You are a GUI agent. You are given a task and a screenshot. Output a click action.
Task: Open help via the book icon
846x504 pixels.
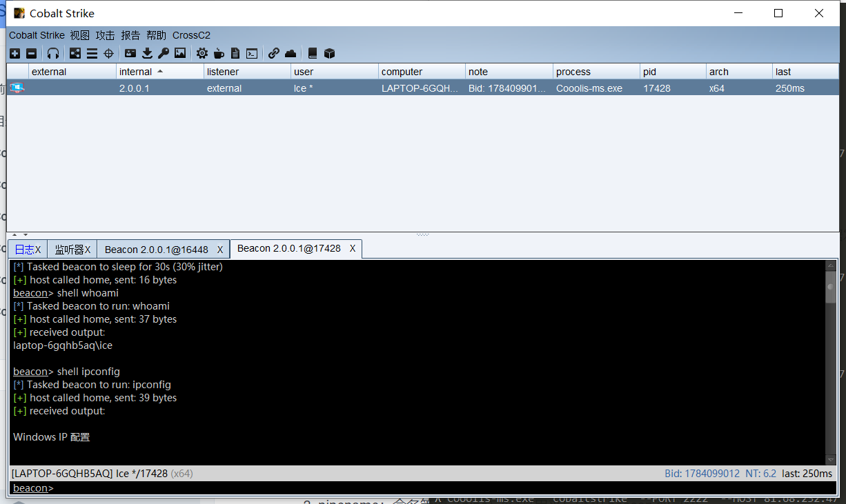[x=313, y=53]
